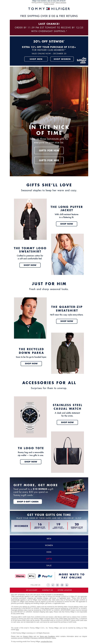Click the GIFTS FOR HIM button

(49, 150)
